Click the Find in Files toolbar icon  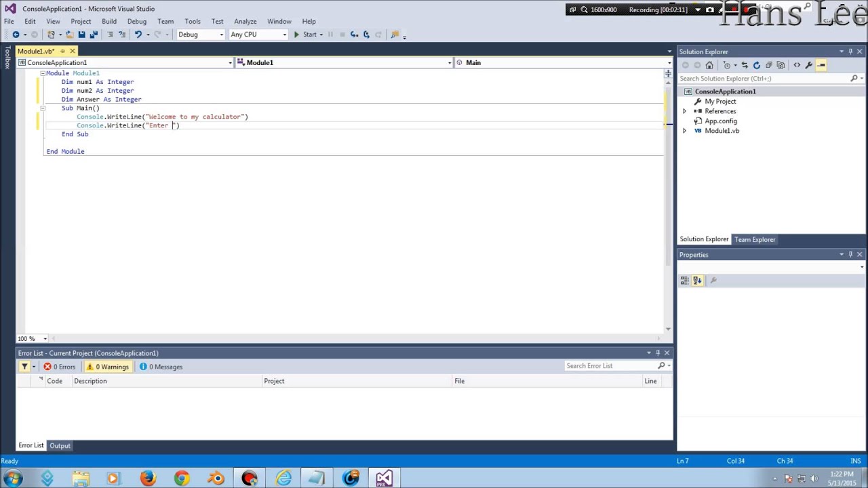click(395, 35)
